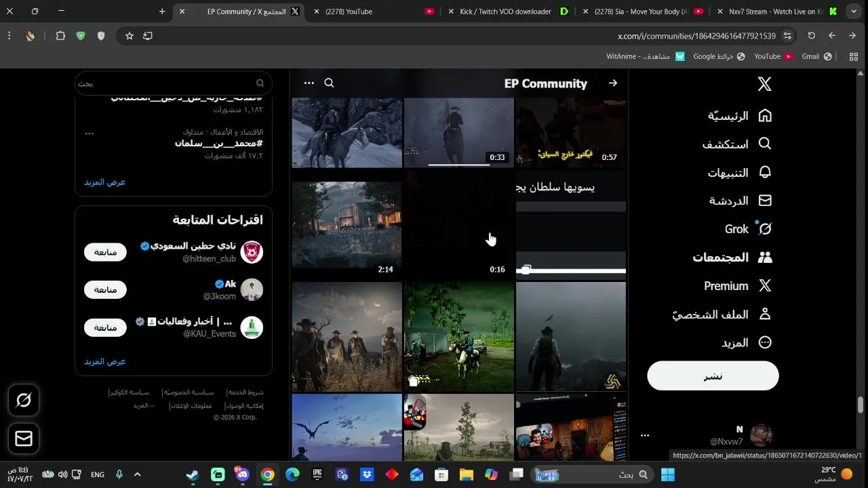Open التنبيهات bell notifications icon
Screen dimensions: 868x488
click(x=765, y=172)
